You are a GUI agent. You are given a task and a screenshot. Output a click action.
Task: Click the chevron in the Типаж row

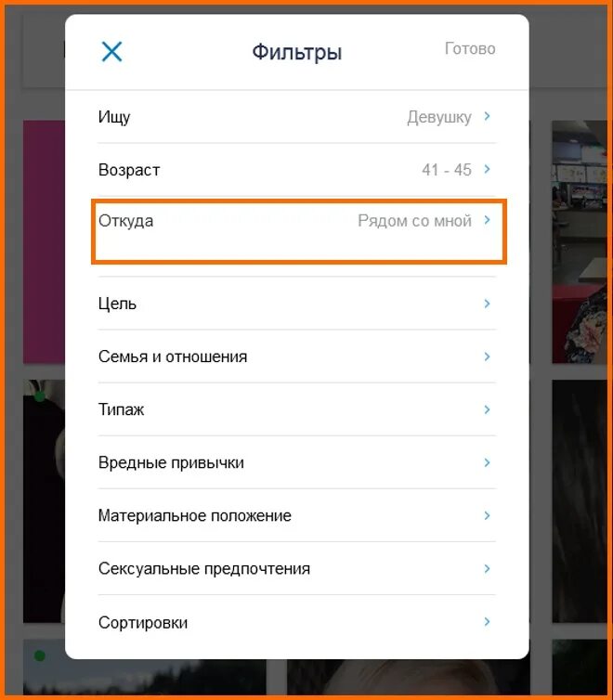click(x=487, y=409)
